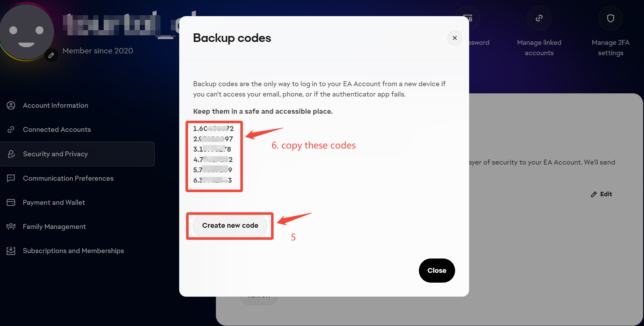Viewport: 644px width, 326px height.
Task: Open the Communication Preferences section
Action: tap(68, 178)
